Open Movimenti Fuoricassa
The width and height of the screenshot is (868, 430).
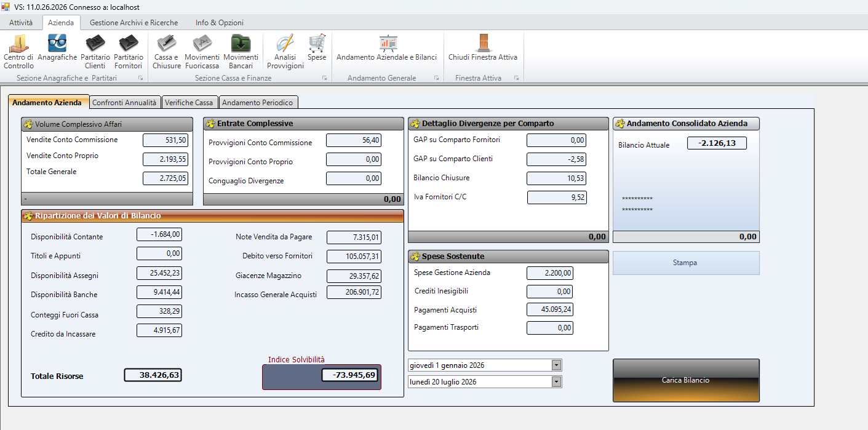pyautogui.click(x=202, y=52)
